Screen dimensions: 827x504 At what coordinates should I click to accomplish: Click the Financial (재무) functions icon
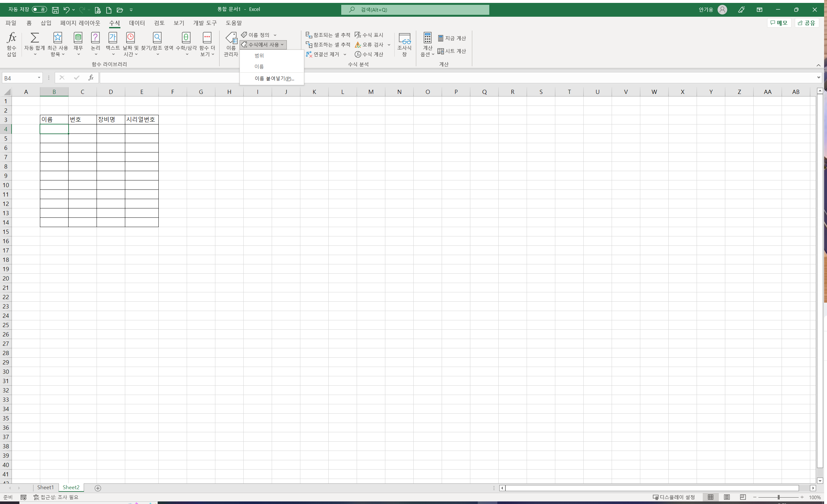tap(78, 38)
